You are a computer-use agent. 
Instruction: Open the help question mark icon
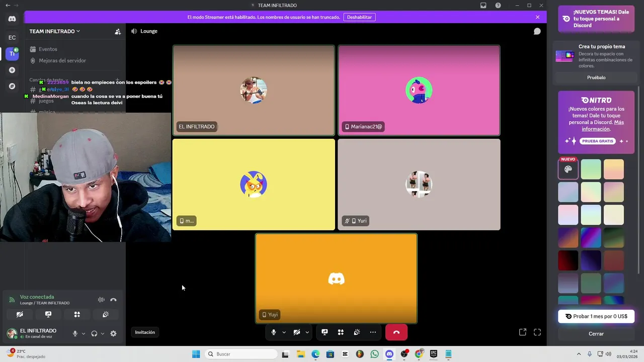[498, 6]
